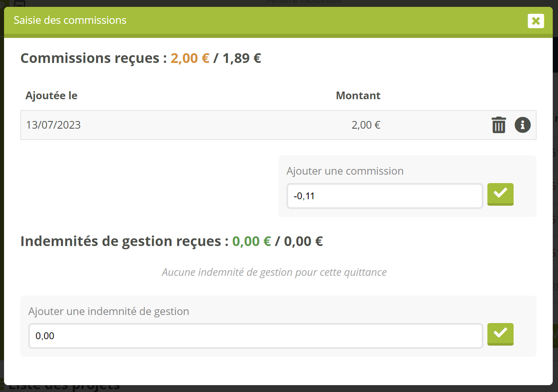The image size is (558, 392).
Task: Click the 1,89 € expected commission total
Action: 242,58
